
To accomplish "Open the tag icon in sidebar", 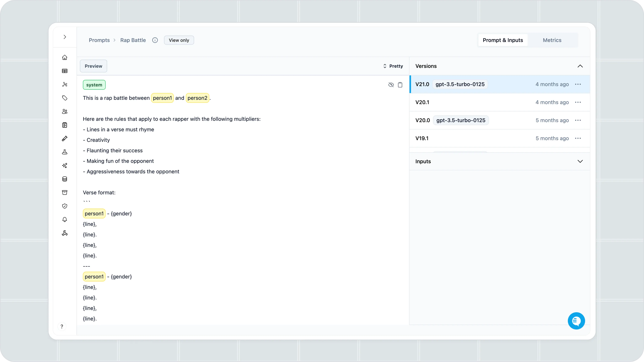I will coord(65,98).
